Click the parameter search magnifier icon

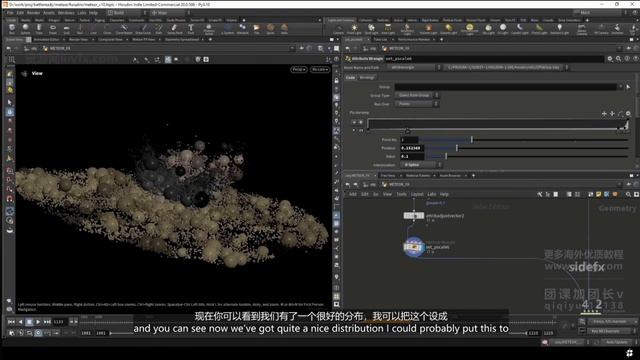coord(618,59)
